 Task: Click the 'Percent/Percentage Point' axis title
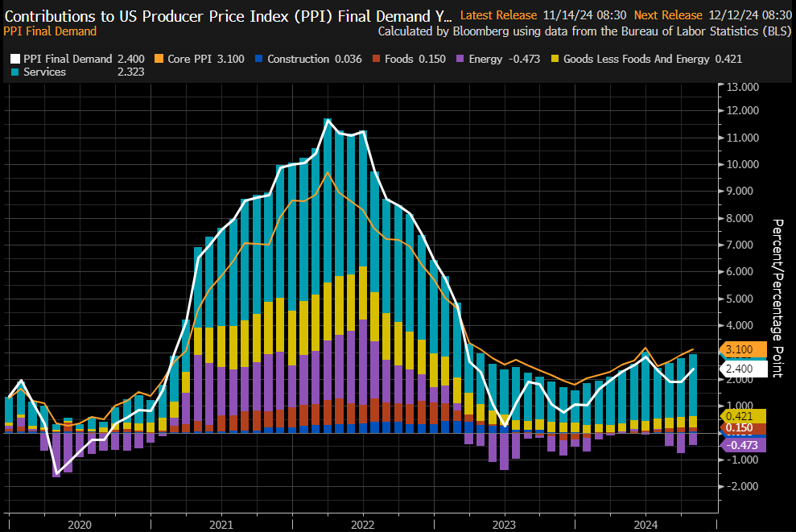[x=777, y=299]
